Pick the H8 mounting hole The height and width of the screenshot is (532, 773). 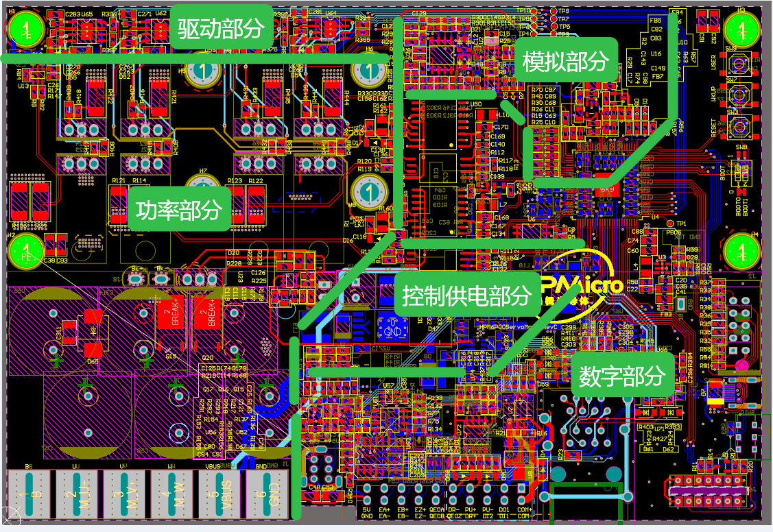point(369,192)
